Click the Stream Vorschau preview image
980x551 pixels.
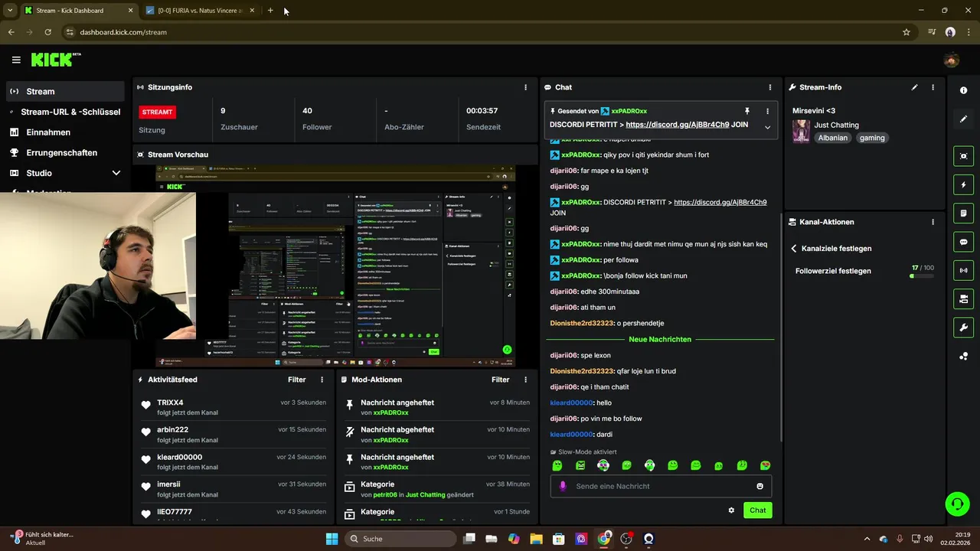335,266
